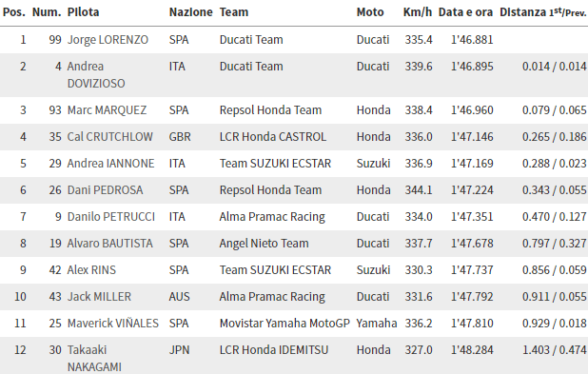The height and width of the screenshot is (374, 588).
Task: Select the LCR Honda IDEMITSU team cell
Action: [x=274, y=350]
